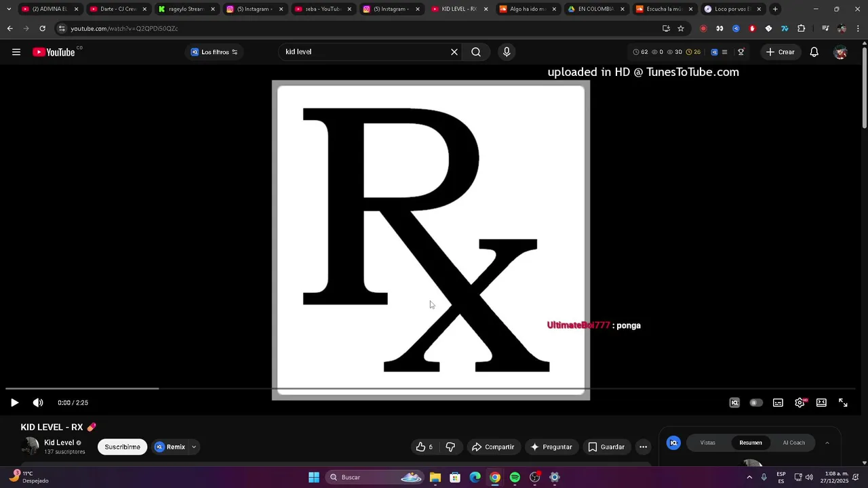Open the Los filtros dropdown

tap(214, 52)
